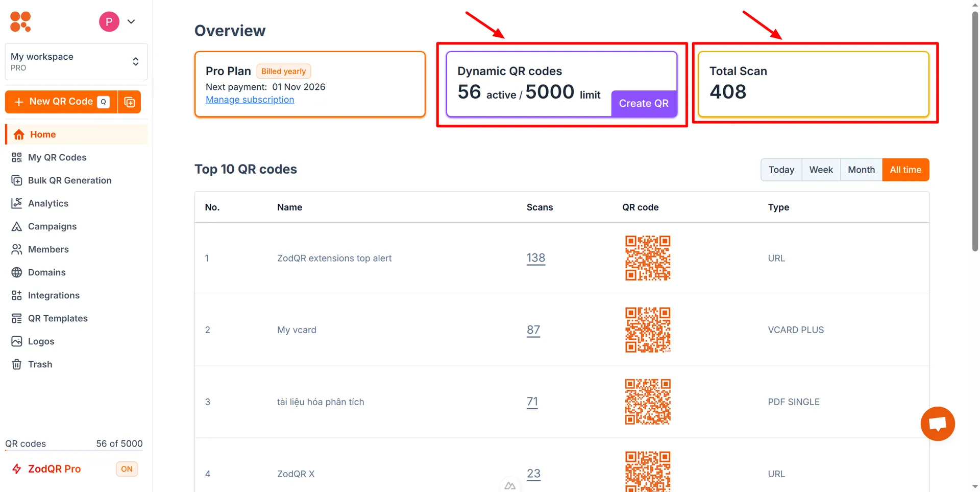Screen dimensions: 980x492
Task: Click the Trash bin icon
Action: click(17, 364)
